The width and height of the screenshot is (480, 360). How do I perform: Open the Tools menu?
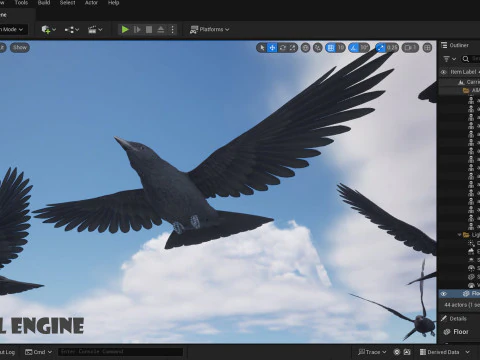click(21, 3)
